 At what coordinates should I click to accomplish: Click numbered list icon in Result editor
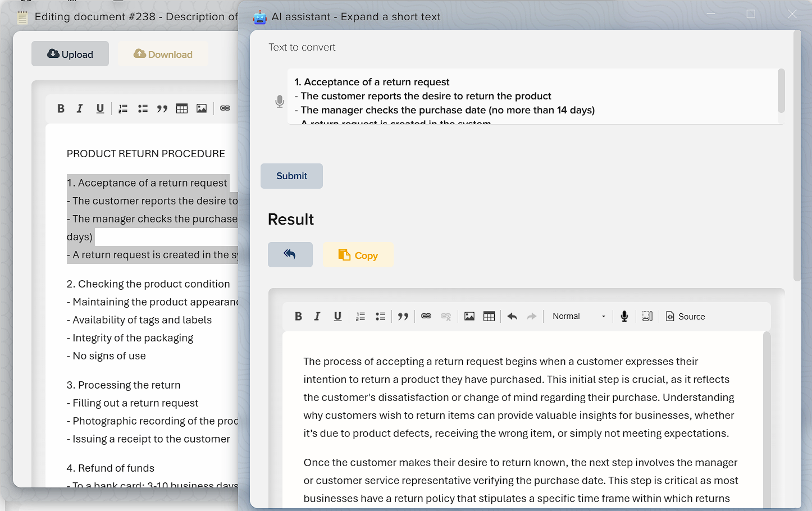point(361,317)
